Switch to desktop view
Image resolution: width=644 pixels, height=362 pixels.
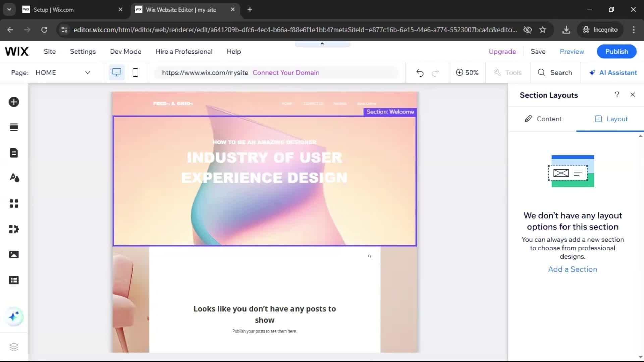[x=116, y=72]
